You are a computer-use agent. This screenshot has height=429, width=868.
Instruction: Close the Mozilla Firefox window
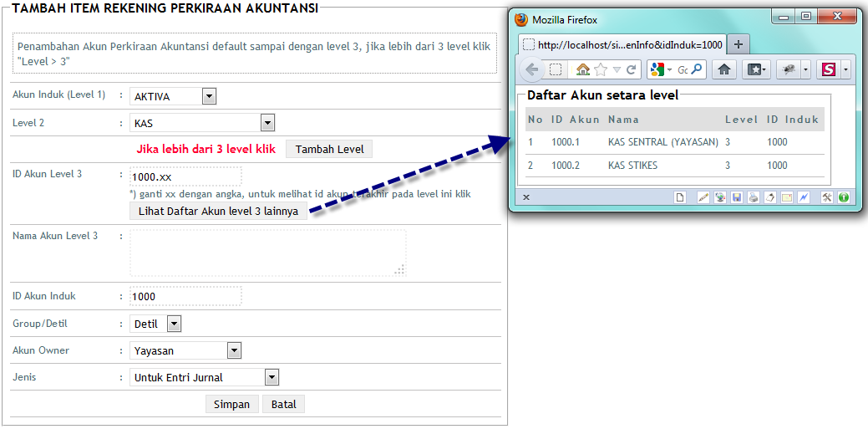click(837, 17)
